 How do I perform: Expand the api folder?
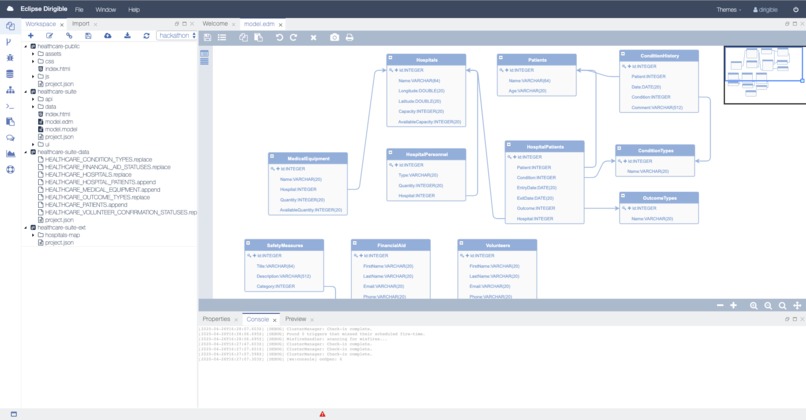coord(33,99)
